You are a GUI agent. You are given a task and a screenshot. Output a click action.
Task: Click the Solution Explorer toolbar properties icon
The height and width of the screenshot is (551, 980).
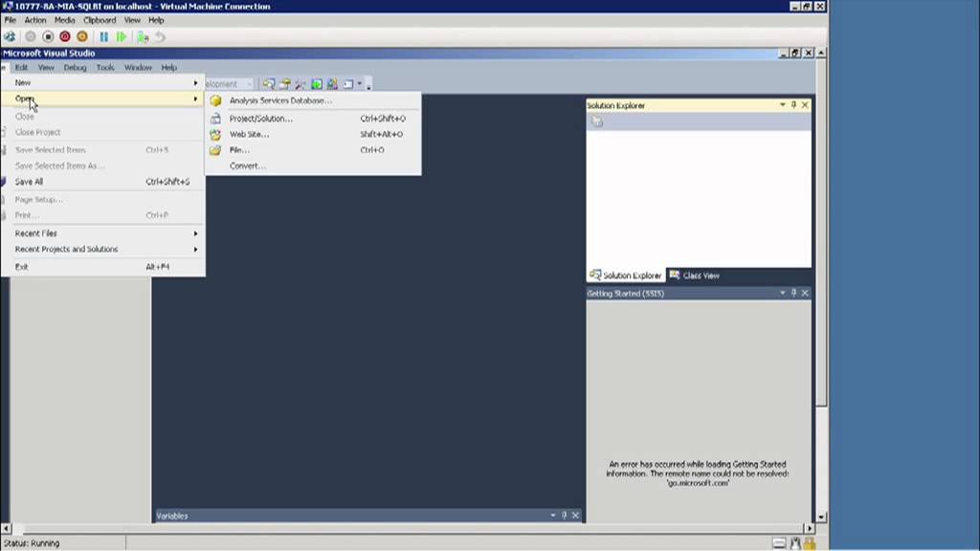click(x=597, y=121)
